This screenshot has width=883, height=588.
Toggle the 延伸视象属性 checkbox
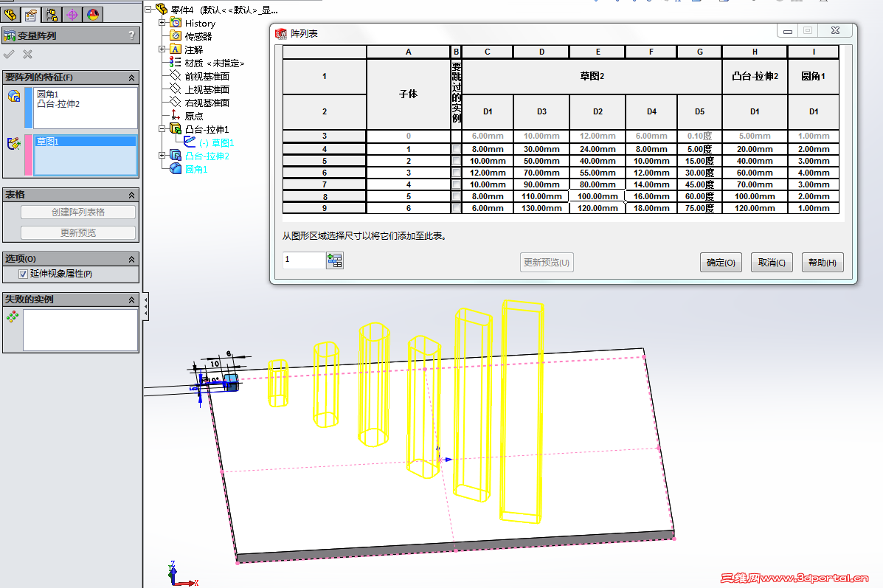[23, 274]
